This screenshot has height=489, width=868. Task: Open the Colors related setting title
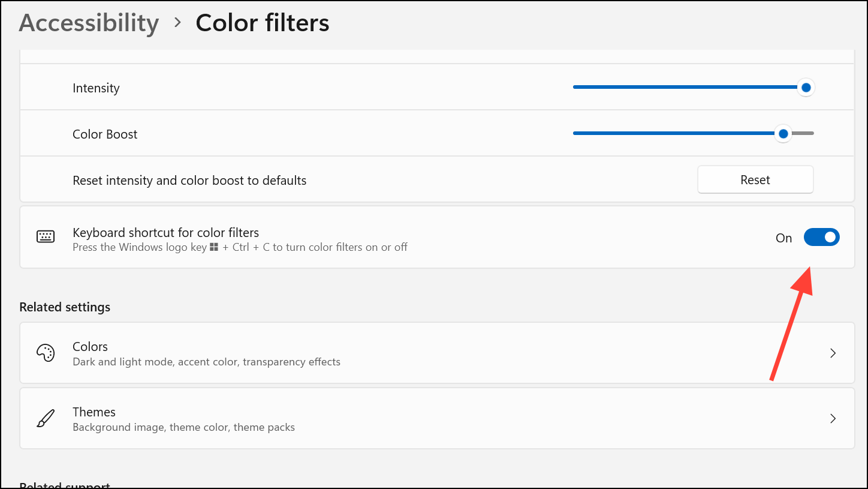(x=90, y=347)
